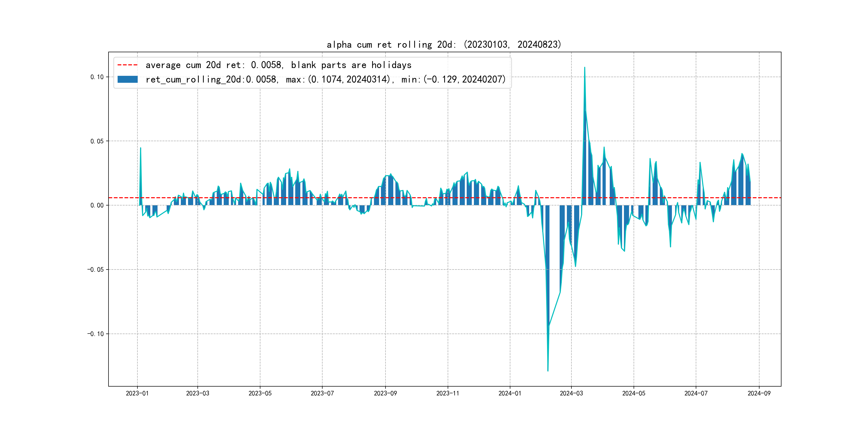The height and width of the screenshot is (434, 868).
Task: Click the 2023-09 x-axis label
Action: (385, 393)
